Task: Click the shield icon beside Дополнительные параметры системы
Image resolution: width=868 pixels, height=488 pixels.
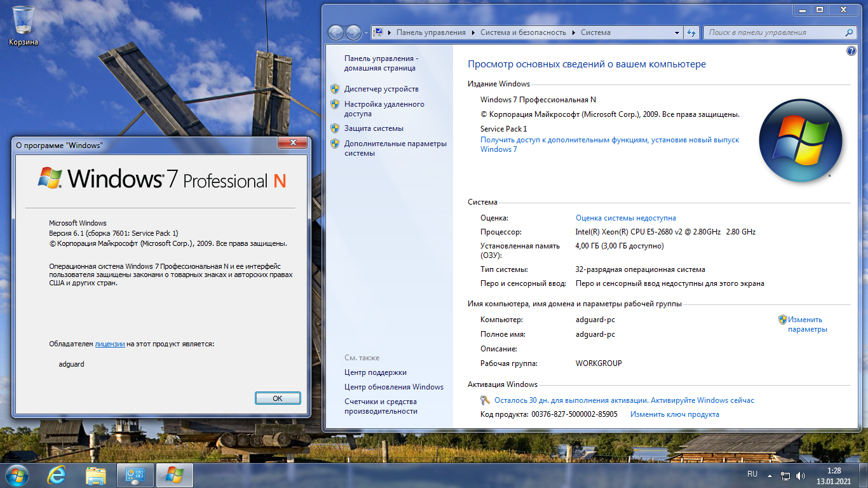Action: click(335, 144)
